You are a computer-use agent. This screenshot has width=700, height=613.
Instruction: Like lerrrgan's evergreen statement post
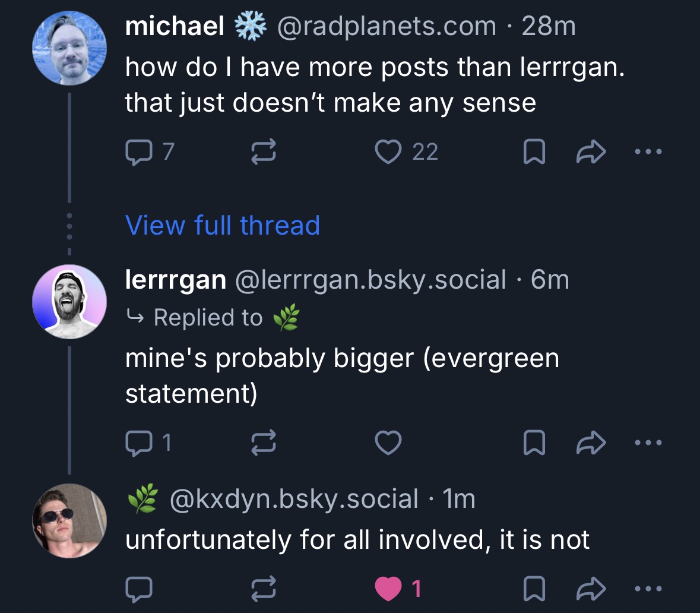(x=389, y=443)
